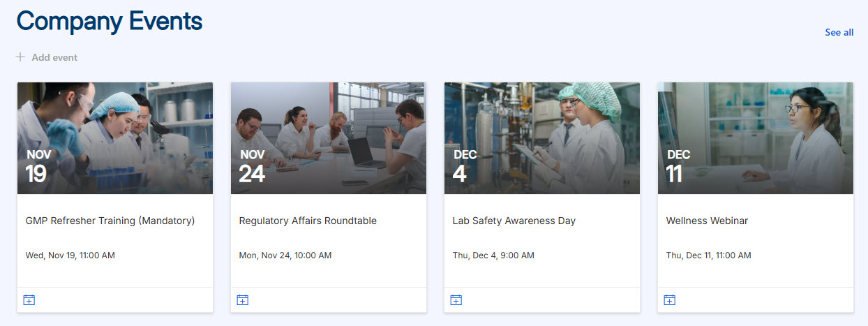Open the Wellness Webinar event title
This screenshot has height=326, width=868.
[x=707, y=221]
